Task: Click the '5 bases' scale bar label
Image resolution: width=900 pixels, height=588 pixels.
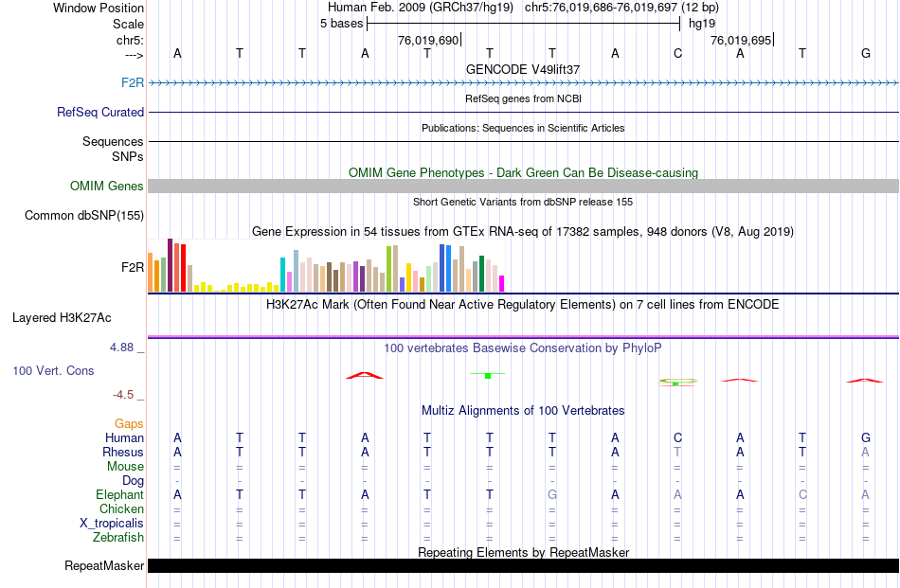Action: 341,24
